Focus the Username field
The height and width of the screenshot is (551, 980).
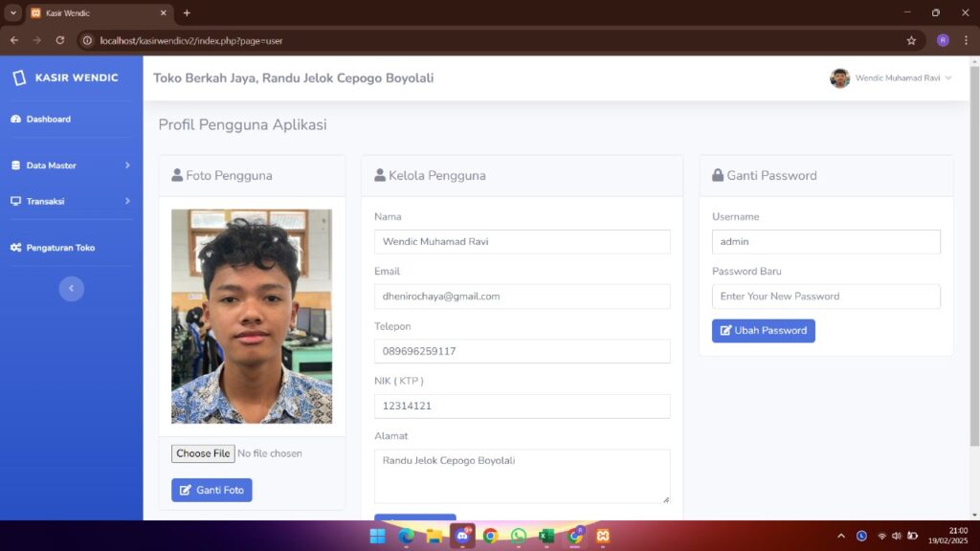pyautogui.click(x=826, y=242)
